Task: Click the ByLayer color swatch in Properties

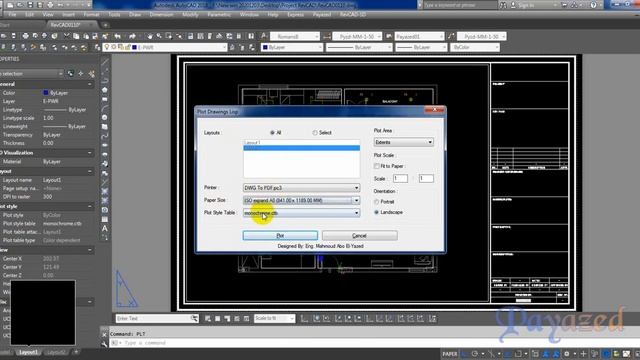Action: 46,93
